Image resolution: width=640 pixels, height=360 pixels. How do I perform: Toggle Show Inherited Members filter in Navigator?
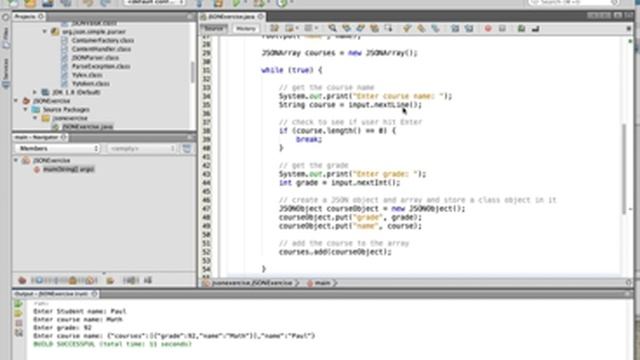(22, 280)
